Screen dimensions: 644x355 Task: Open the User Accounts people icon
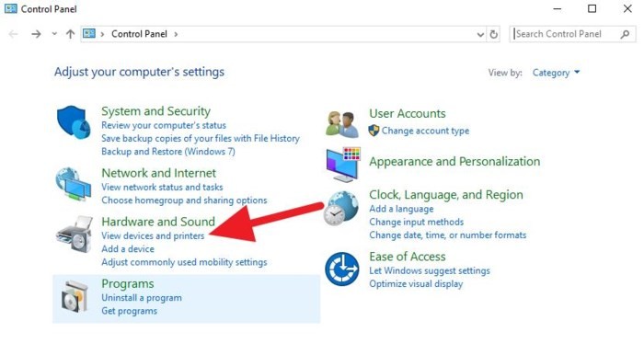click(341, 123)
